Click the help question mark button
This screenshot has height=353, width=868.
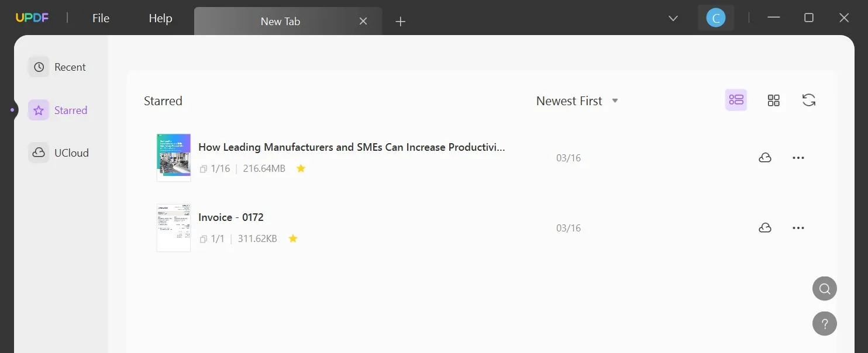pos(824,323)
